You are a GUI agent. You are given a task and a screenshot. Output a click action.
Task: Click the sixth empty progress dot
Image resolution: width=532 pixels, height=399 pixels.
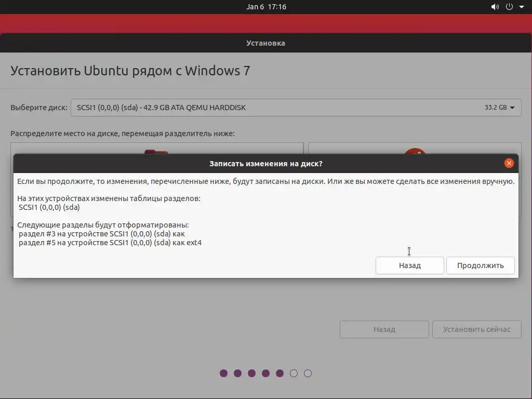point(294,373)
